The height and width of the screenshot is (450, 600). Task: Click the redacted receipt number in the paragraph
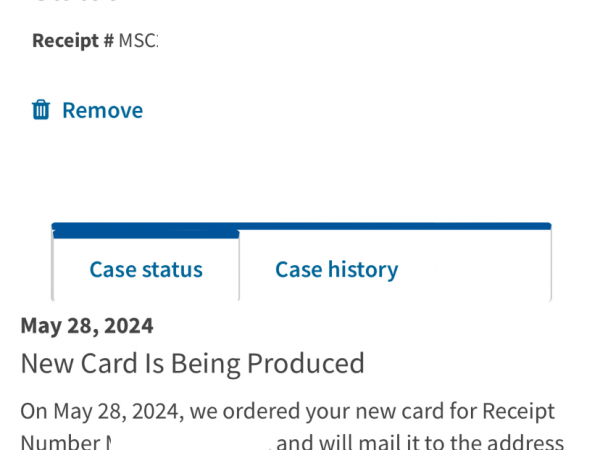pyautogui.click(x=190, y=442)
